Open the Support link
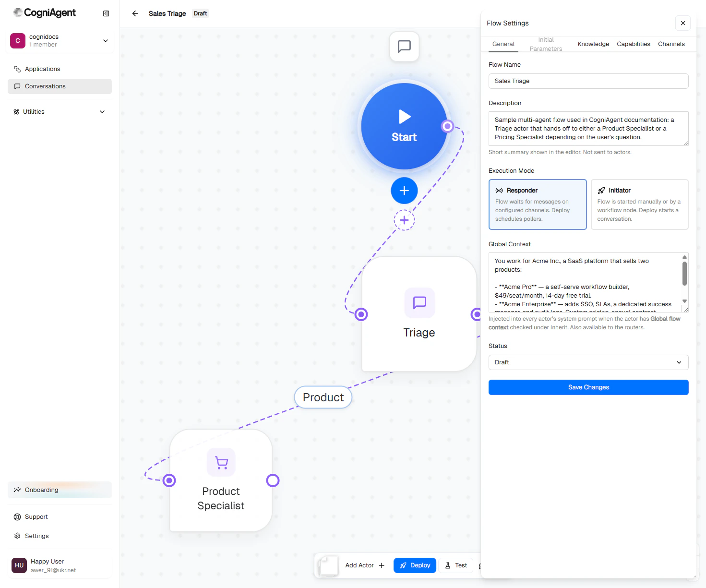 pos(60,517)
